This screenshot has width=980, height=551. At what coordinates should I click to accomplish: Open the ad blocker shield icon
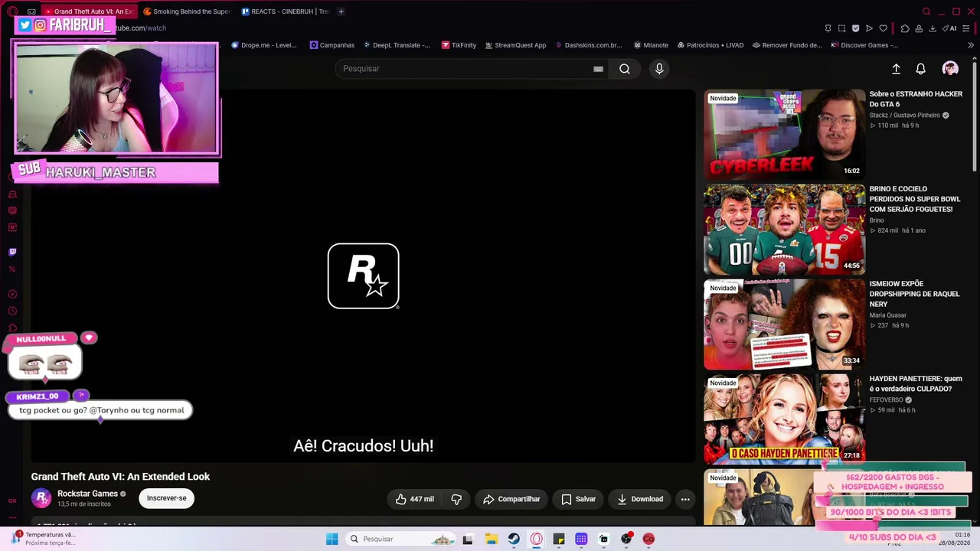click(x=855, y=28)
